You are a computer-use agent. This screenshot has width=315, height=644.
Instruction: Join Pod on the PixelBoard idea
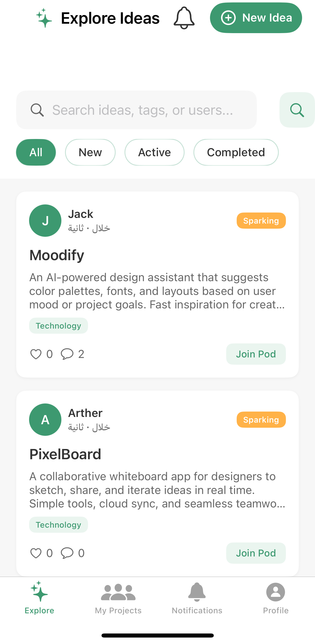point(256,553)
